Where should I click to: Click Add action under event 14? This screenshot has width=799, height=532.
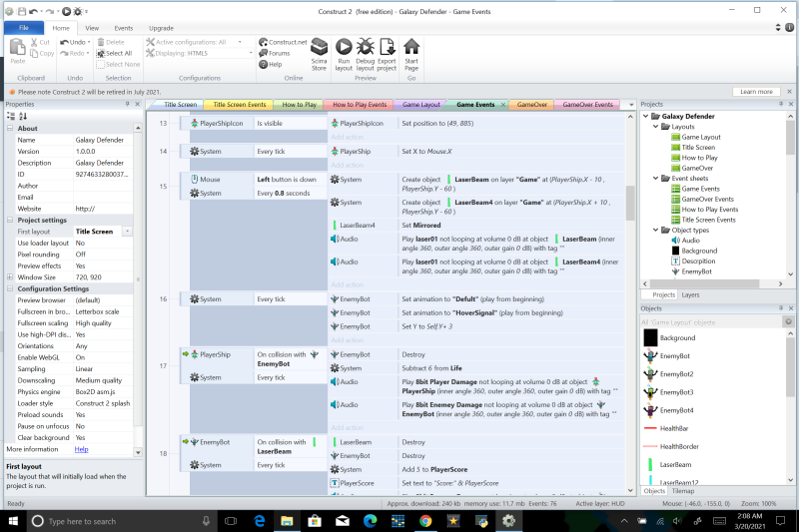(x=347, y=165)
